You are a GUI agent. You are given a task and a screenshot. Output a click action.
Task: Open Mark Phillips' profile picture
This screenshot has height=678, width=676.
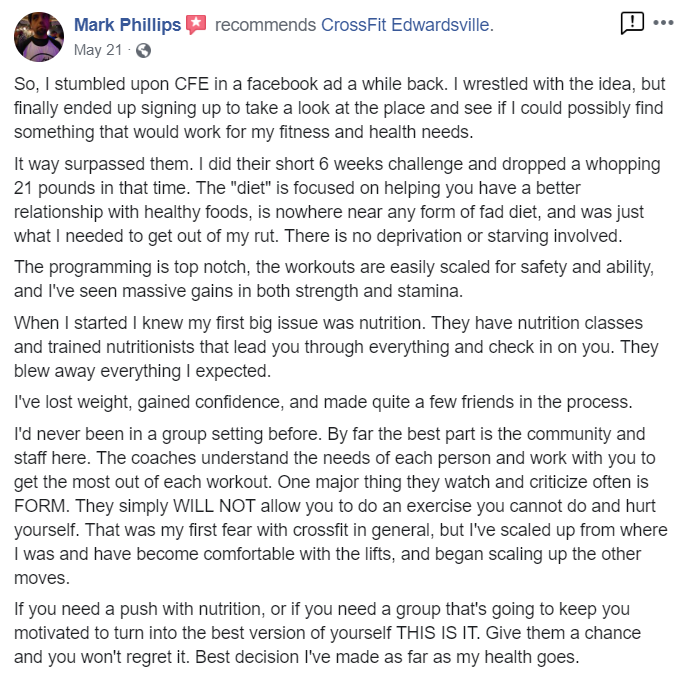39,37
